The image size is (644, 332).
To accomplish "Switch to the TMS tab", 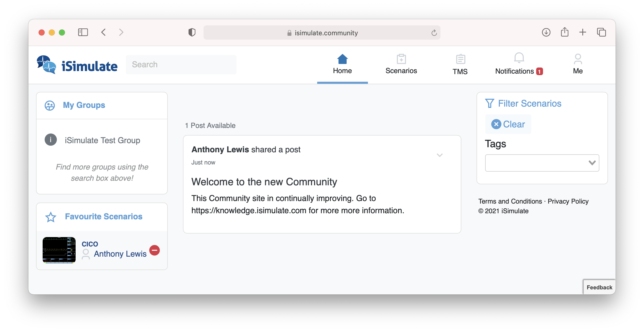I will coord(460,65).
